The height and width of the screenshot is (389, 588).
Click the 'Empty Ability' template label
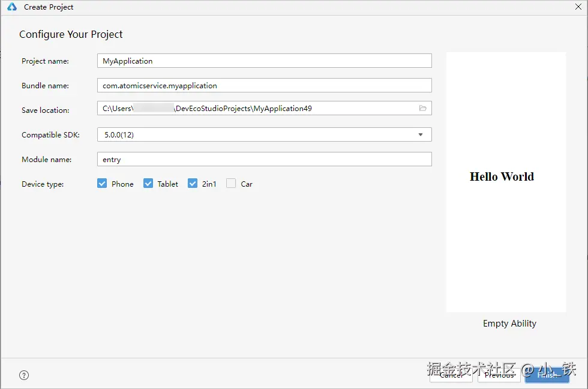click(x=509, y=324)
